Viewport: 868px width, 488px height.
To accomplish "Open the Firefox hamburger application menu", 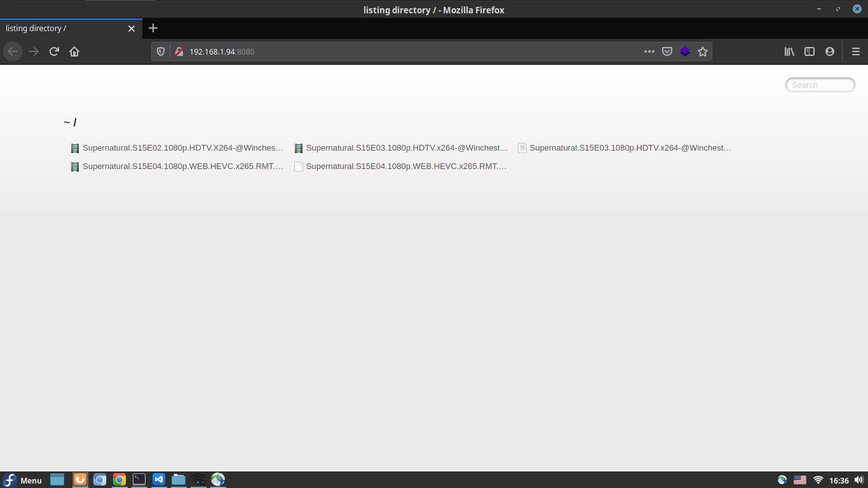I will point(856,51).
